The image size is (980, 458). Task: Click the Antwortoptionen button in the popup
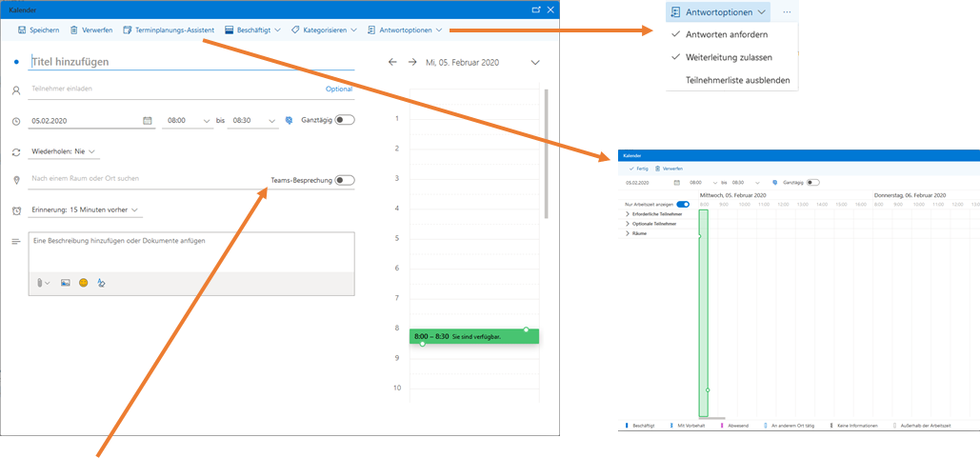[718, 11]
